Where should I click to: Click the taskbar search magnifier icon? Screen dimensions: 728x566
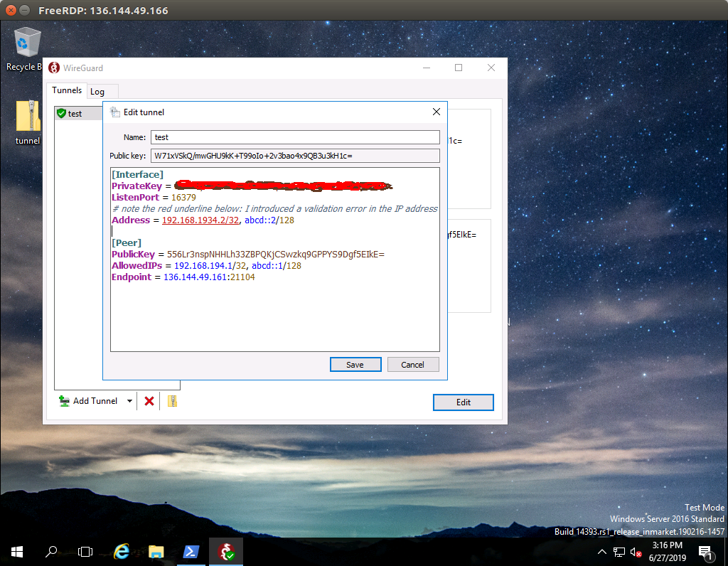(51, 552)
